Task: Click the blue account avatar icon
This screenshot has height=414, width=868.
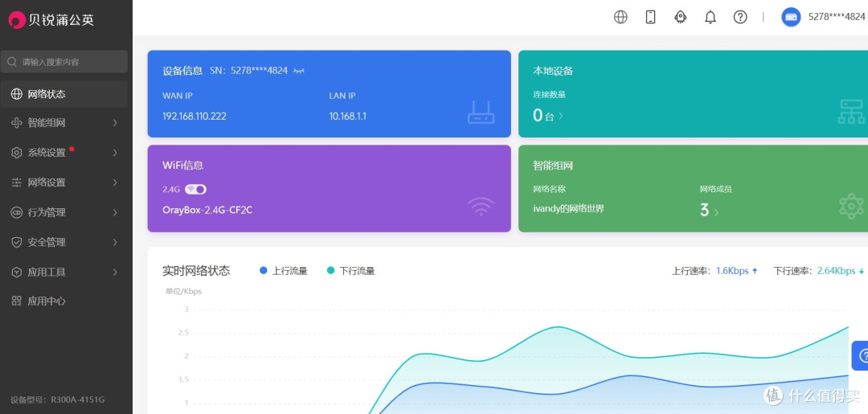Action: tap(791, 17)
